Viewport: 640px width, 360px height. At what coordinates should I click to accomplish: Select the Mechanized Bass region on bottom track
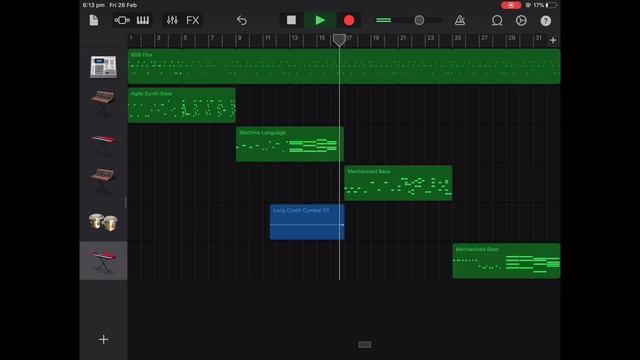(x=507, y=261)
